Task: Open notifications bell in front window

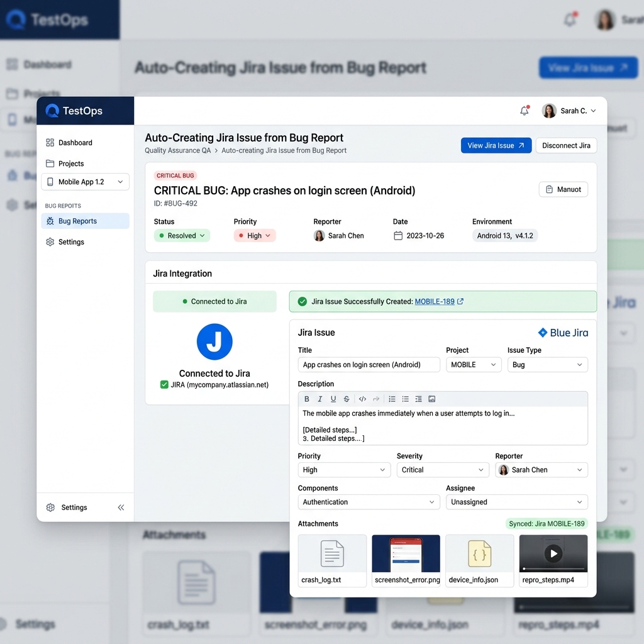Action: click(525, 111)
